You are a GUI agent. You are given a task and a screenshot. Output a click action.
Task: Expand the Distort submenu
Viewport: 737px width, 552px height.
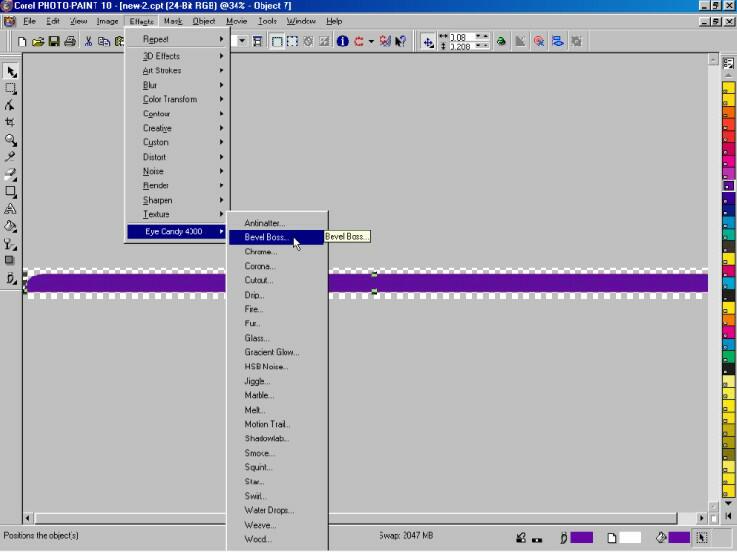(x=178, y=157)
